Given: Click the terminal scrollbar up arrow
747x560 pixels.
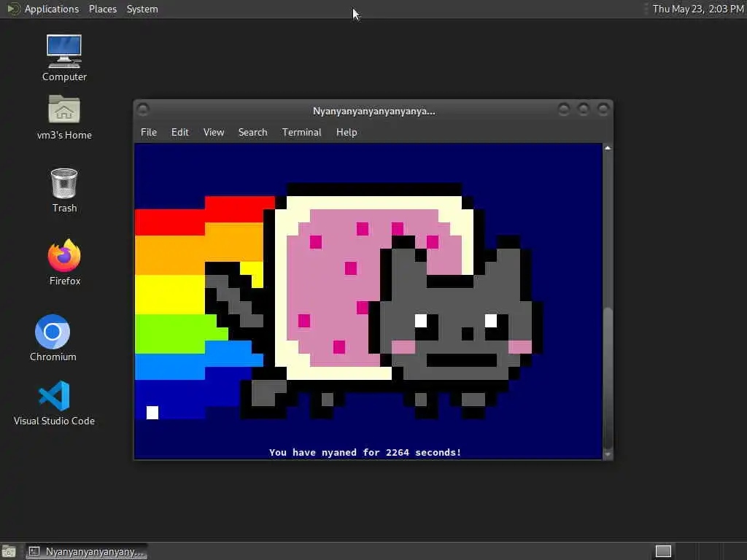Looking at the screenshot, I should [608, 148].
